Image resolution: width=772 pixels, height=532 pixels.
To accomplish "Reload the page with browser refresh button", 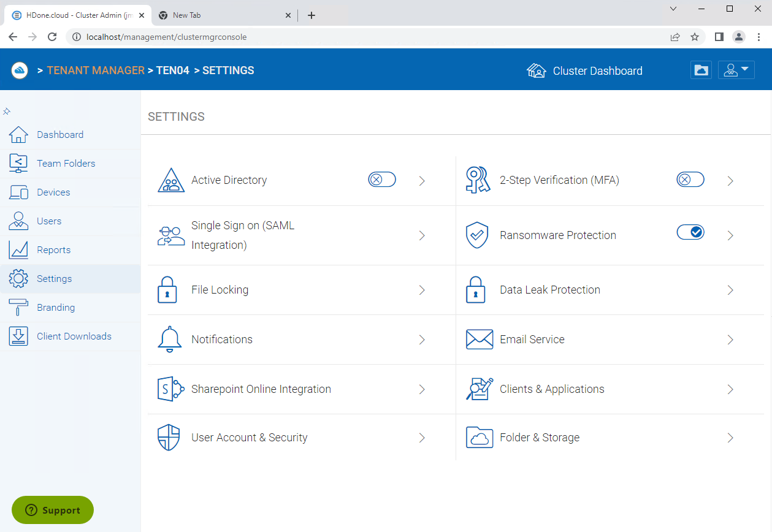I will 52,37.
